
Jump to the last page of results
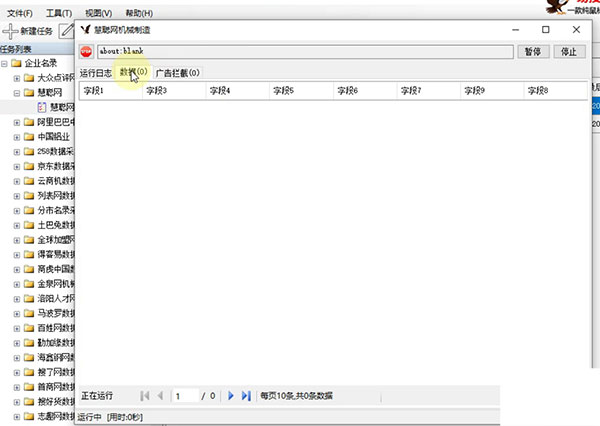[246, 396]
